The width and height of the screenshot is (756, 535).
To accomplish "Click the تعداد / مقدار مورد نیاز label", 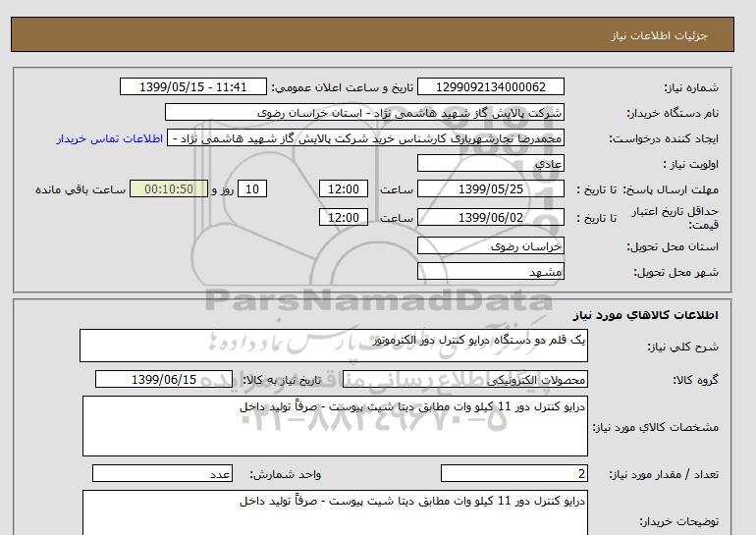I will coord(664,474).
